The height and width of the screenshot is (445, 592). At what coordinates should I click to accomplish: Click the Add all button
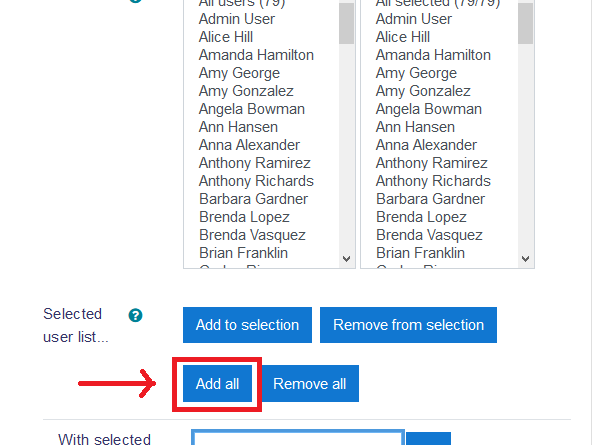pyautogui.click(x=217, y=383)
